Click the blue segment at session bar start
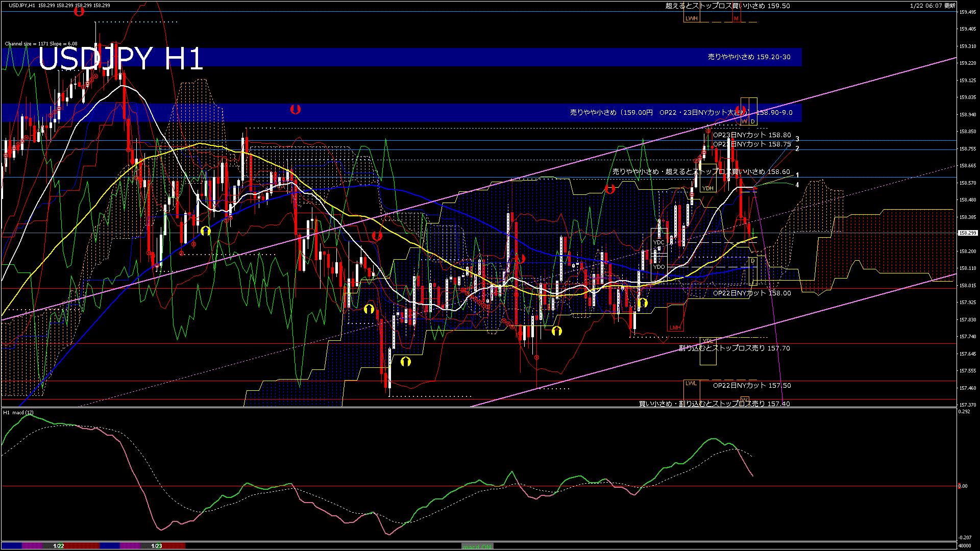The height and width of the screenshot is (551, 980). point(11,546)
